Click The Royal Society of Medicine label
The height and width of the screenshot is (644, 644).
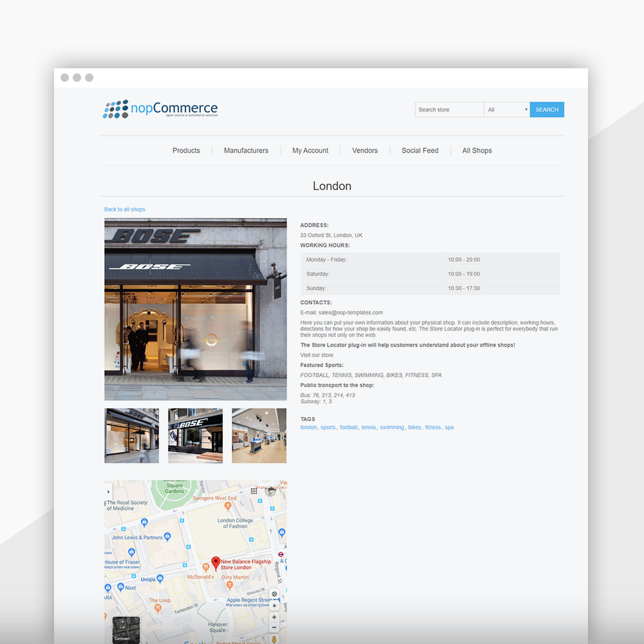click(x=126, y=505)
